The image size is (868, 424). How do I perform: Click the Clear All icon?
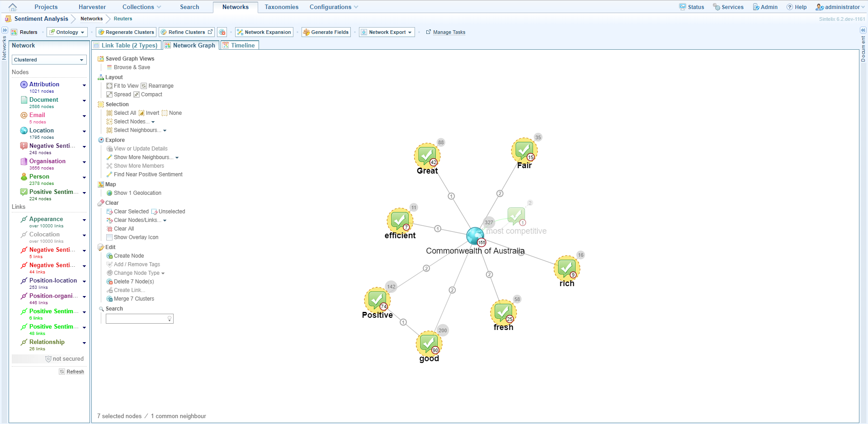coord(109,229)
